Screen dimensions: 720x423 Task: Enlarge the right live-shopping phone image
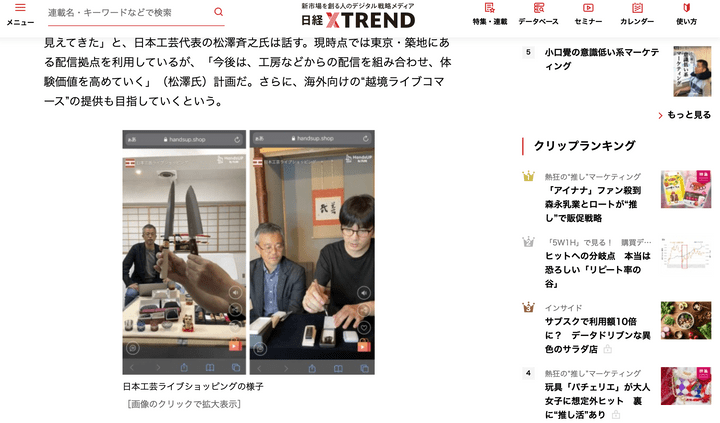tap(312, 252)
